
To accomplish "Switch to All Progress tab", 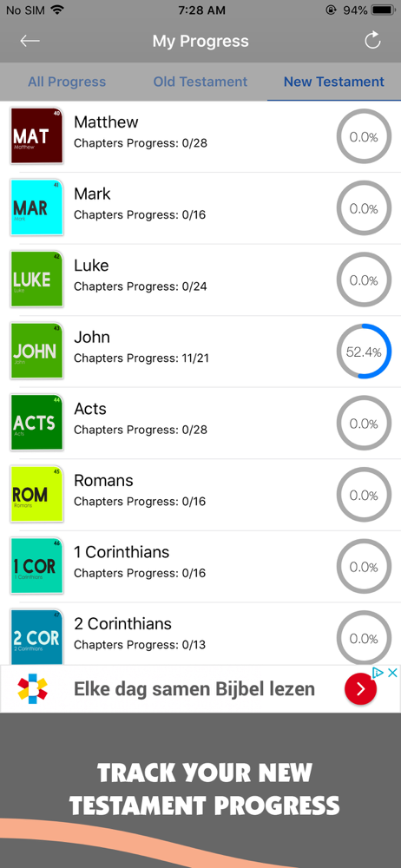I will 67,82.
